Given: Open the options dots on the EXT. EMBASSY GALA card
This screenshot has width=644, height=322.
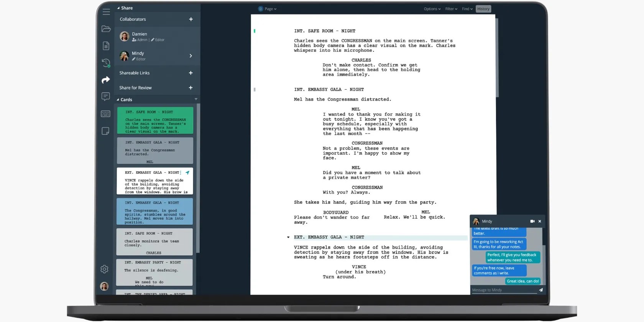Looking at the screenshot, I should (x=181, y=172).
